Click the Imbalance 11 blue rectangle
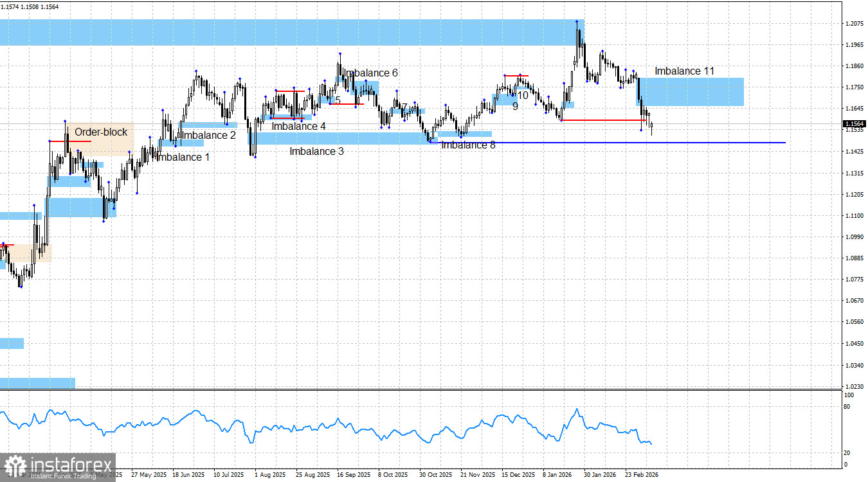 (x=691, y=92)
